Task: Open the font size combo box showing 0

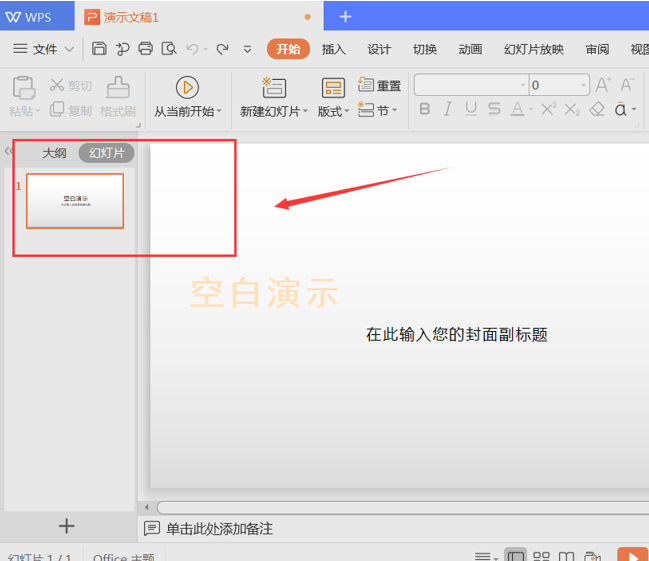Action: point(559,85)
